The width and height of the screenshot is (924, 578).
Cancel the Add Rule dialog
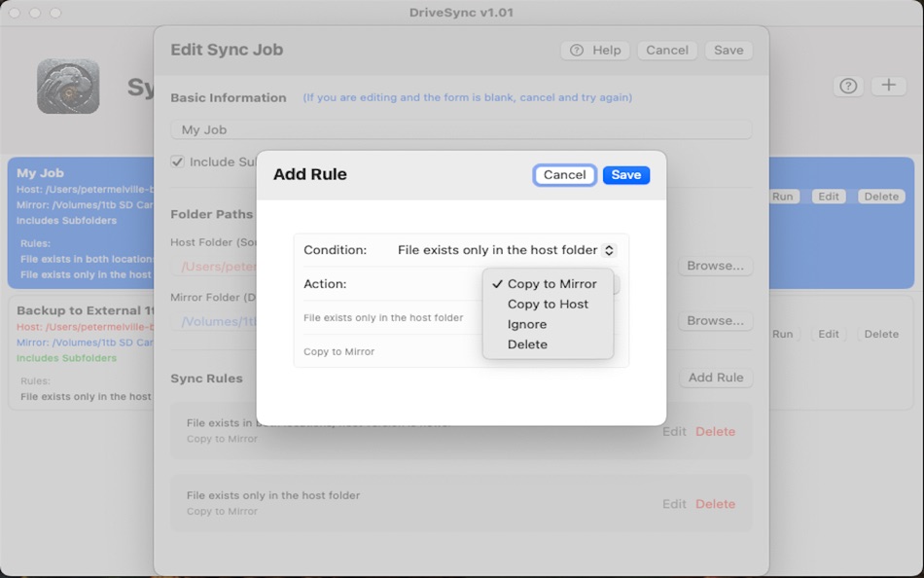tap(564, 175)
